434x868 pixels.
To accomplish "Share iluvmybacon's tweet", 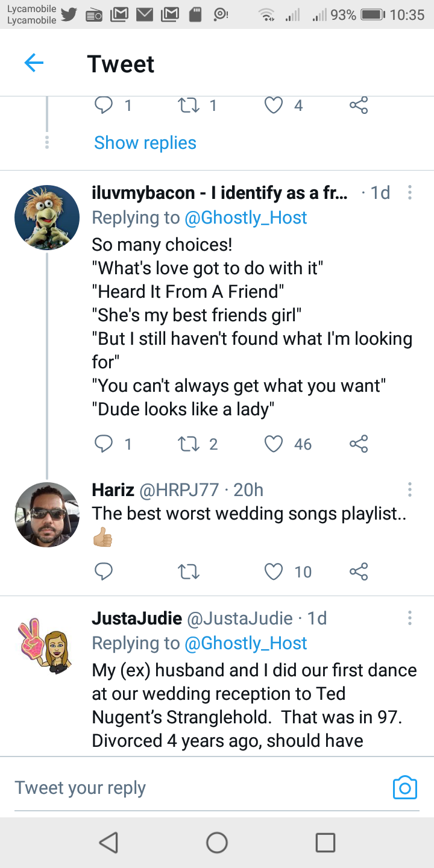I will click(x=359, y=444).
